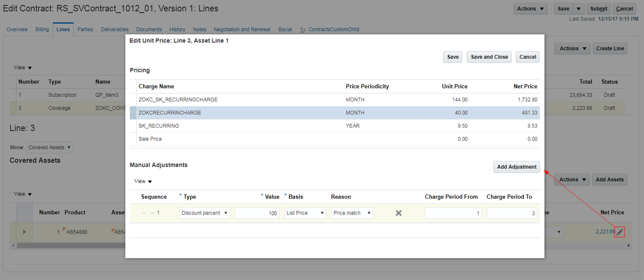The width and height of the screenshot is (644, 280).
Task: Go to the Documents tab
Action: click(149, 30)
